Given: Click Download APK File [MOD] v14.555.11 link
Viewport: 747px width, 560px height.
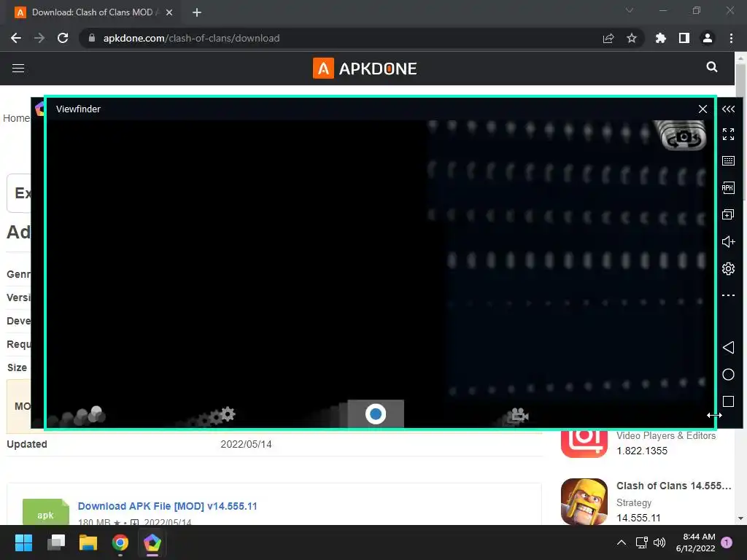Looking at the screenshot, I should click(167, 506).
